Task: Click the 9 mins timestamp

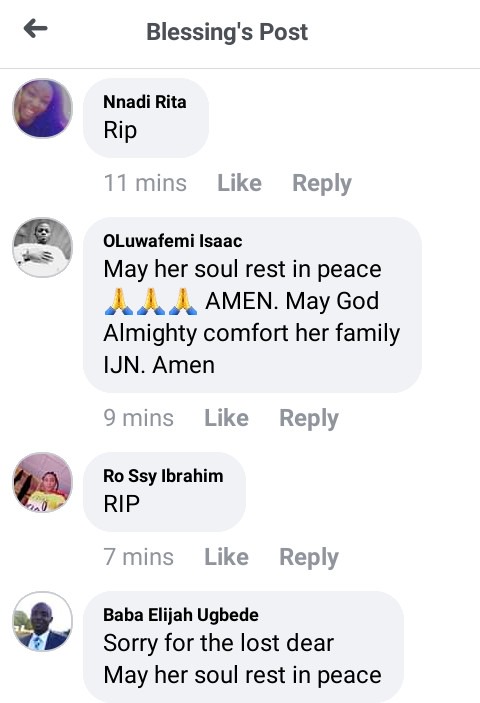Action: click(x=138, y=418)
